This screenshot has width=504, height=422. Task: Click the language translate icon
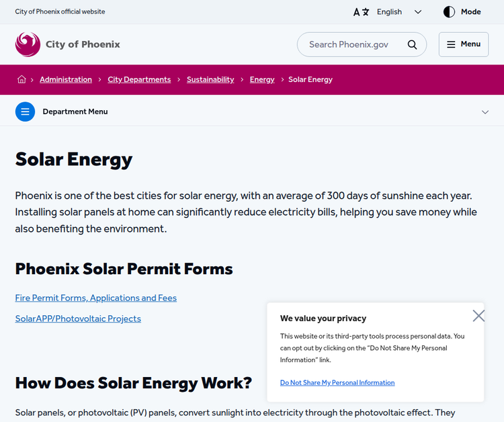tap(361, 11)
